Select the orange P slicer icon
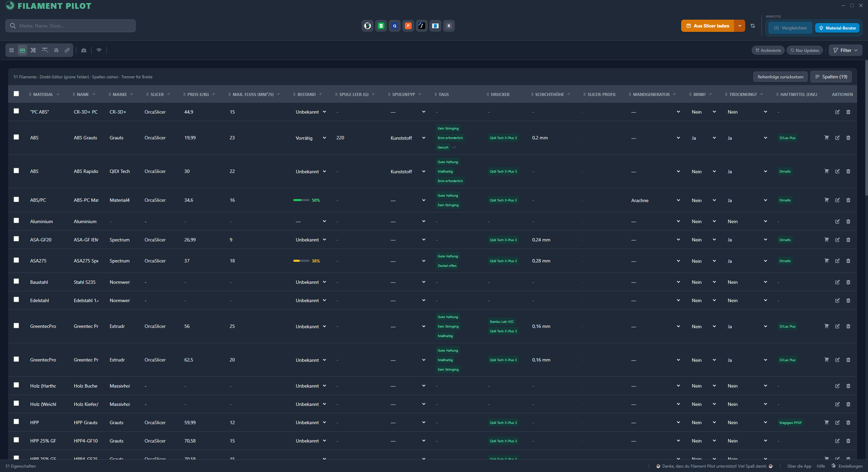 coord(408,26)
